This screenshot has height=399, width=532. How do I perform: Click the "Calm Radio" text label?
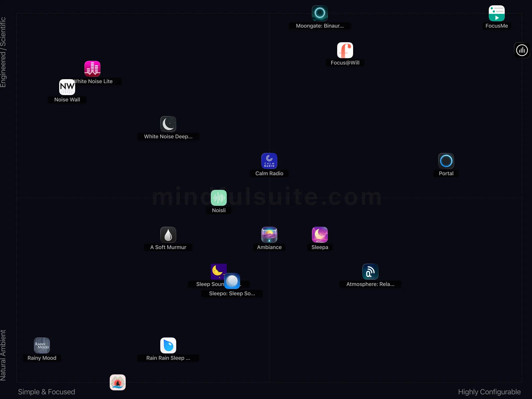269,174
